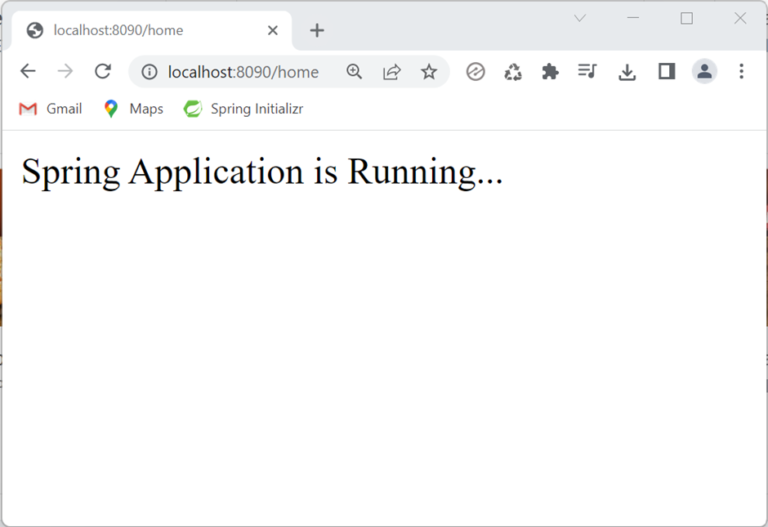Click the text Spring Application is Running...
This screenshot has height=527, width=768.
(262, 171)
